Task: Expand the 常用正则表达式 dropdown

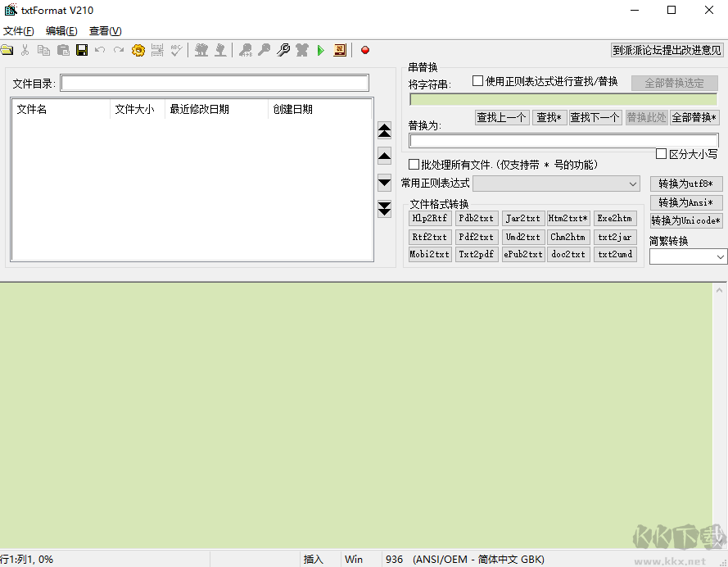Action: click(632, 184)
